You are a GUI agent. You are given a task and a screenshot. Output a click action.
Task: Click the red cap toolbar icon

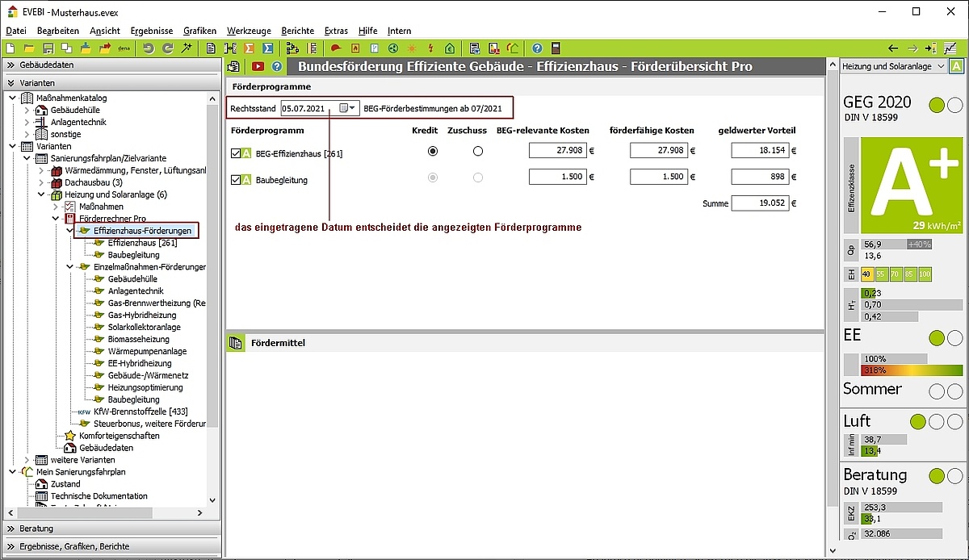coord(335,48)
